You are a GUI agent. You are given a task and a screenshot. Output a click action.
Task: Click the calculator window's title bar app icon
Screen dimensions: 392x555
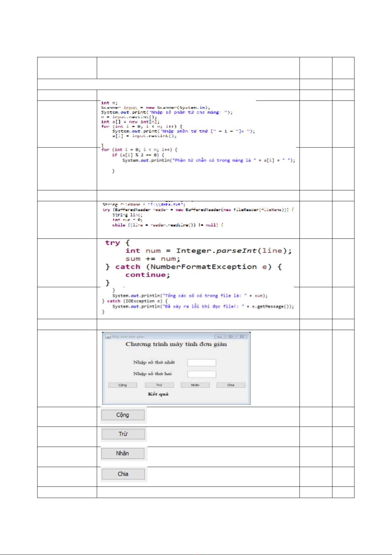click(108, 337)
